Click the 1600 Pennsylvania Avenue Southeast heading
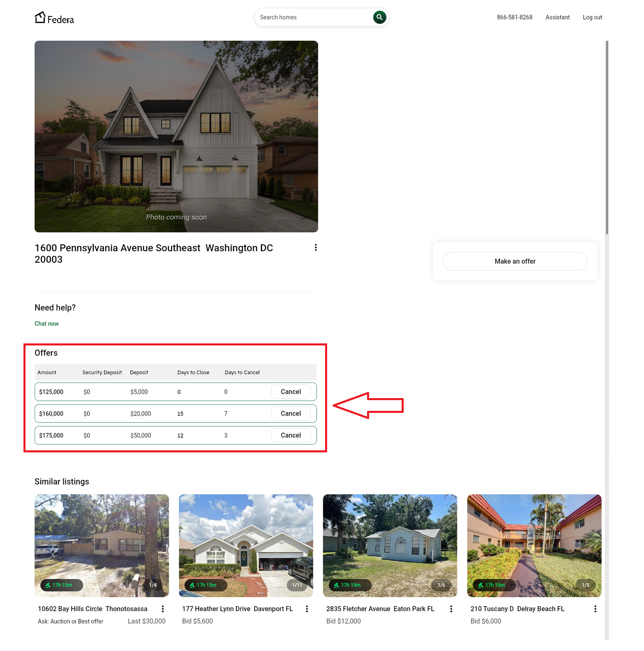Screen dimensions: 644x651 154,254
